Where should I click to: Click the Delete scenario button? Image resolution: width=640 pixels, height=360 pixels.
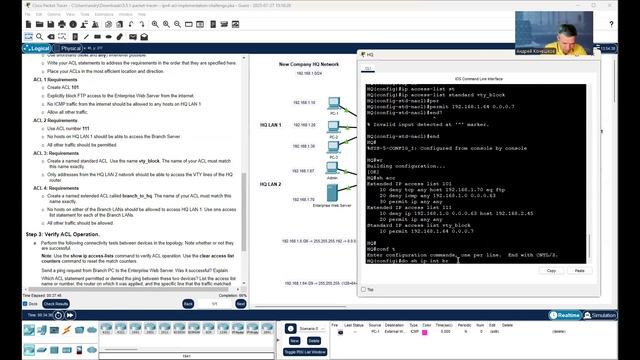(313, 341)
